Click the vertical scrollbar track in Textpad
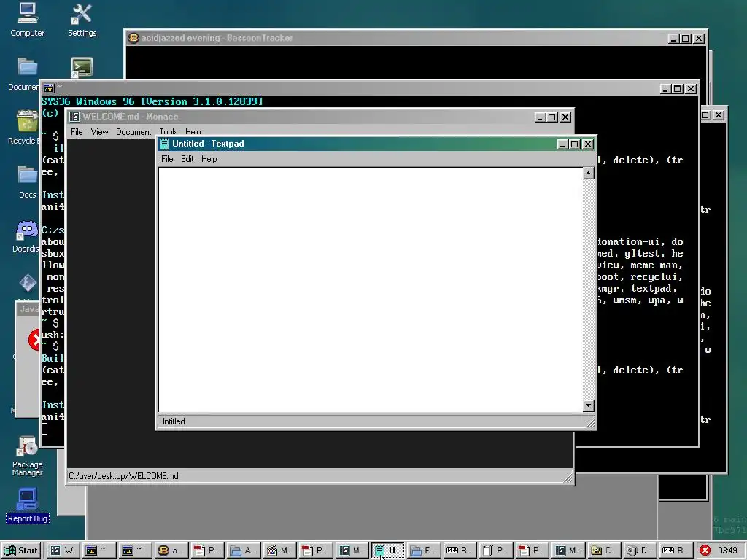Image resolution: width=747 pixels, height=560 pixels. [589, 289]
